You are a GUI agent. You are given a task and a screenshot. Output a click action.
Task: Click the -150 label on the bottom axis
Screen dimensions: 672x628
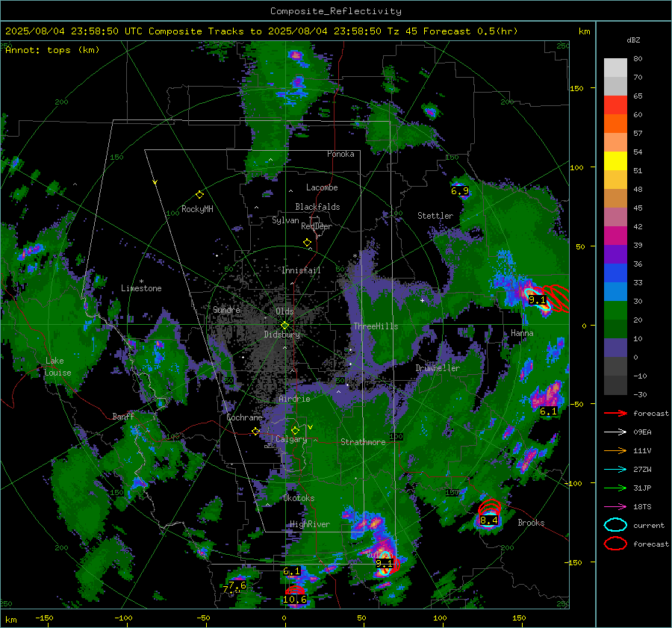pos(44,618)
